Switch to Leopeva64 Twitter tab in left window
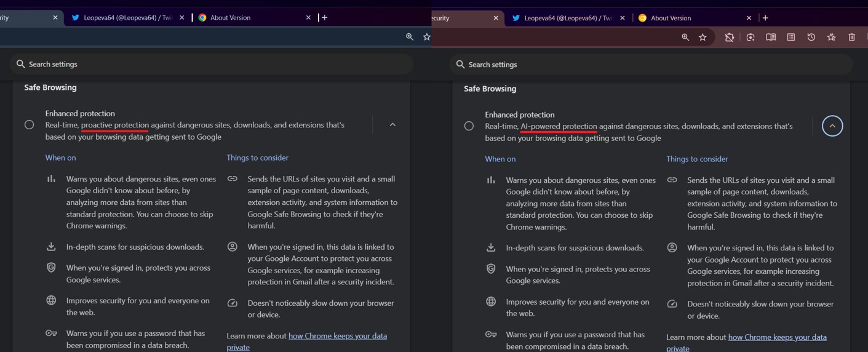Screen dimensions: 868x352 click(127, 18)
